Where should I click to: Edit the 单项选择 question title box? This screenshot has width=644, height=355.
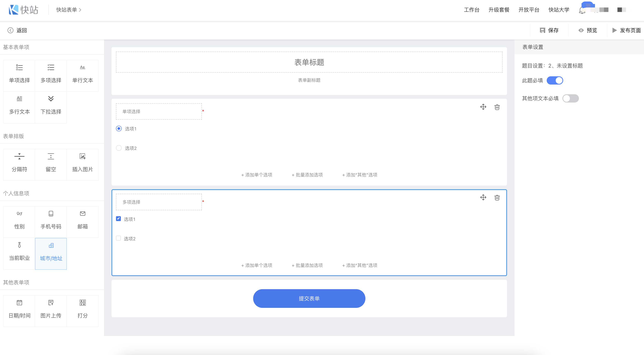159,111
